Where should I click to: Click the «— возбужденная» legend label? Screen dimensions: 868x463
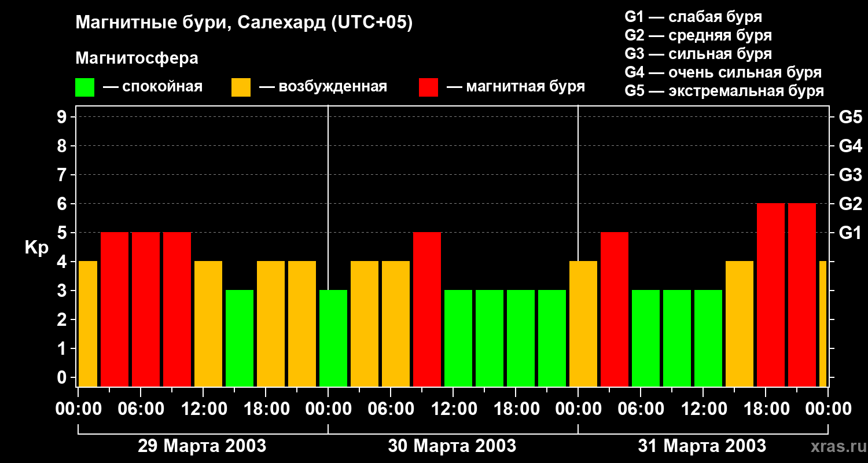[323, 87]
